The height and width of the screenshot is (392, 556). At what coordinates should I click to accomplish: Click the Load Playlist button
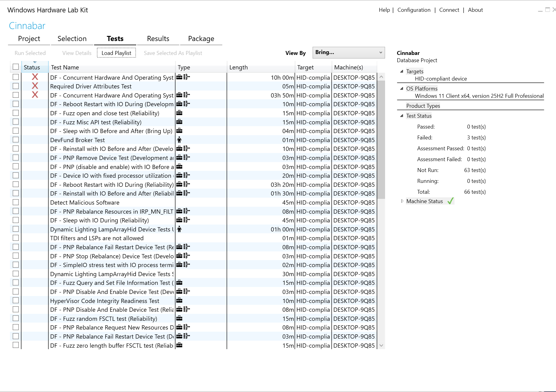tap(116, 53)
